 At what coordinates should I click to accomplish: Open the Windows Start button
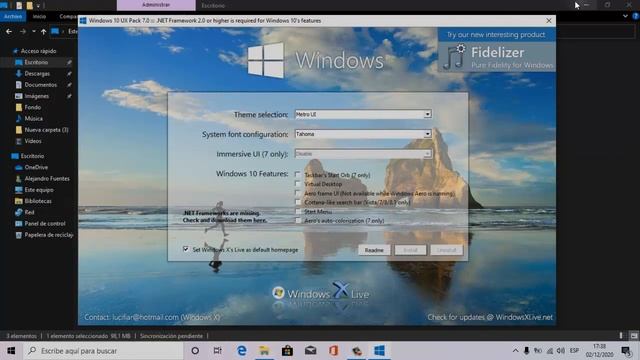click(11, 351)
